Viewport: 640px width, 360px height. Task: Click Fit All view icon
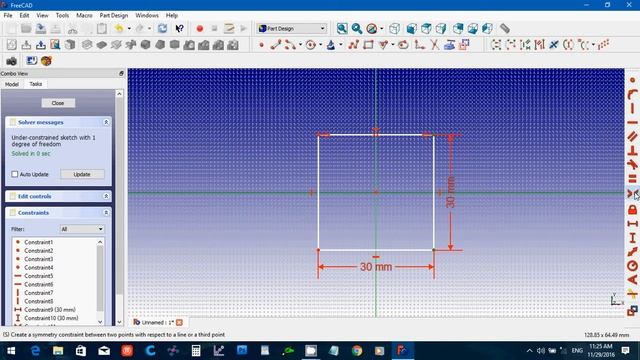click(342, 29)
